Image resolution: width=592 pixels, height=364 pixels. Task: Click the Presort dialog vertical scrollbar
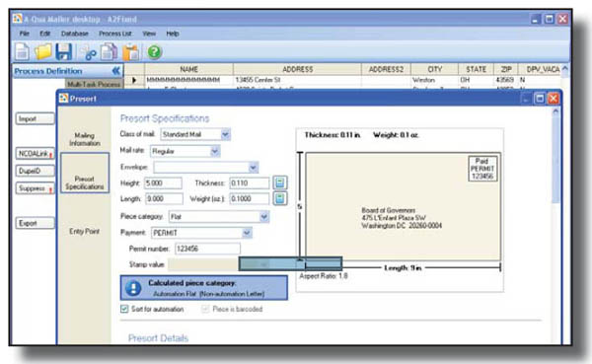555,227
